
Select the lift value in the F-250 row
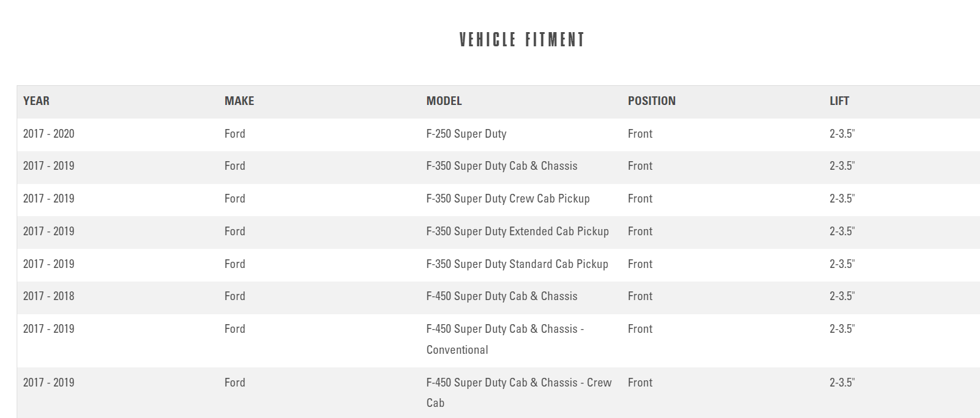tap(842, 133)
